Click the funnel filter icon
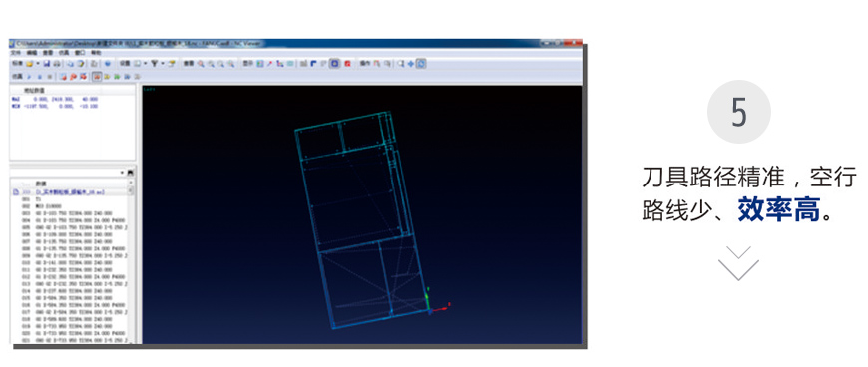Screen dimensions: 868x367 point(154,64)
